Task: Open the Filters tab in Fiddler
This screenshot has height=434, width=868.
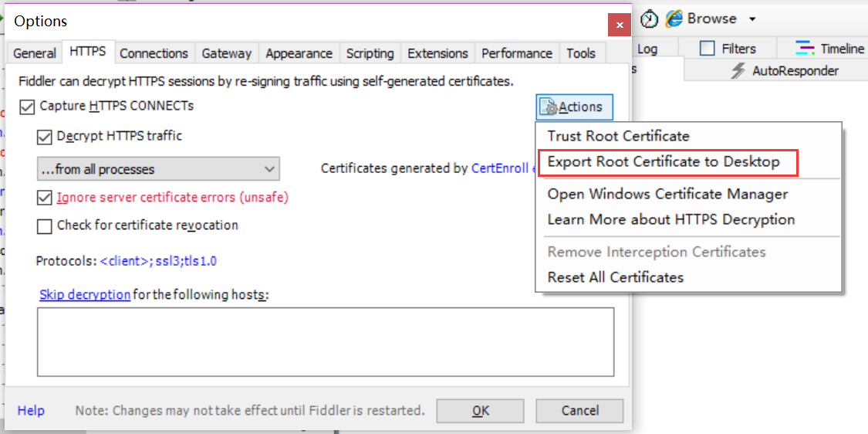Action: point(728,49)
